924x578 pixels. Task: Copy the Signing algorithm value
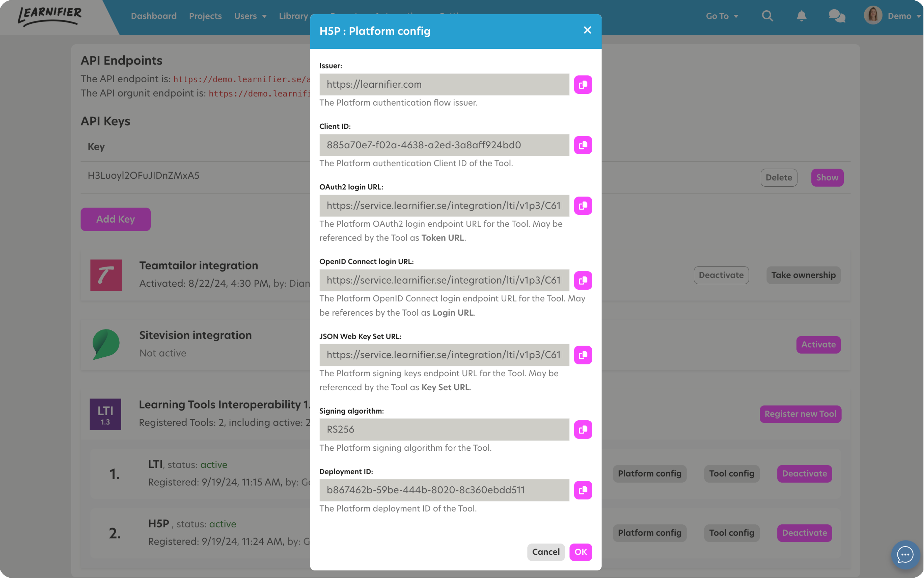(x=583, y=430)
